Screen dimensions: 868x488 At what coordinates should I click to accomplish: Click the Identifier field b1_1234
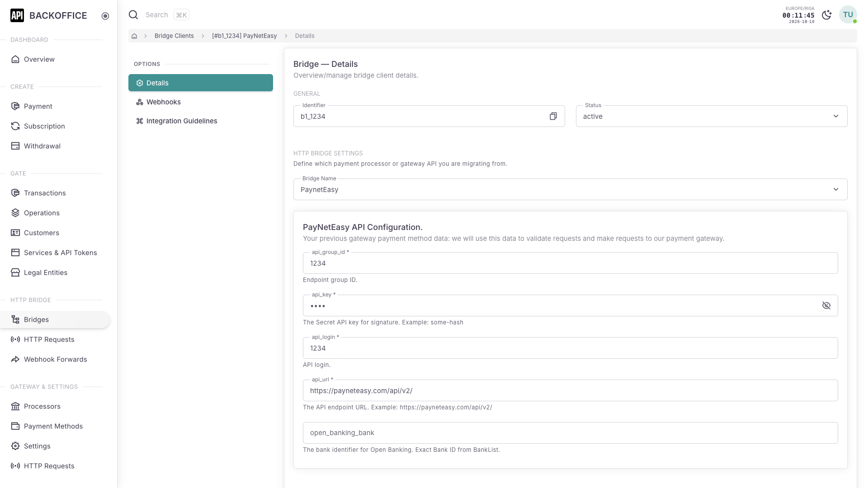coord(429,117)
